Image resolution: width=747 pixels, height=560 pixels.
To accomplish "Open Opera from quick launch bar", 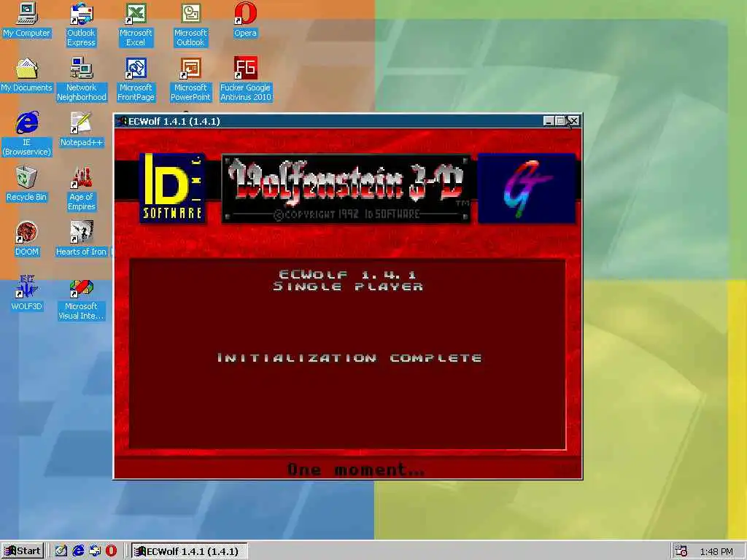I will (111, 551).
